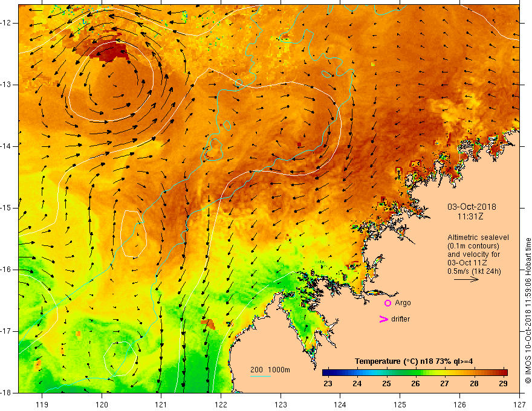The image size is (532, 411).
Task: Click the '200 1000m' depth contour label
Action: click(x=270, y=370)
